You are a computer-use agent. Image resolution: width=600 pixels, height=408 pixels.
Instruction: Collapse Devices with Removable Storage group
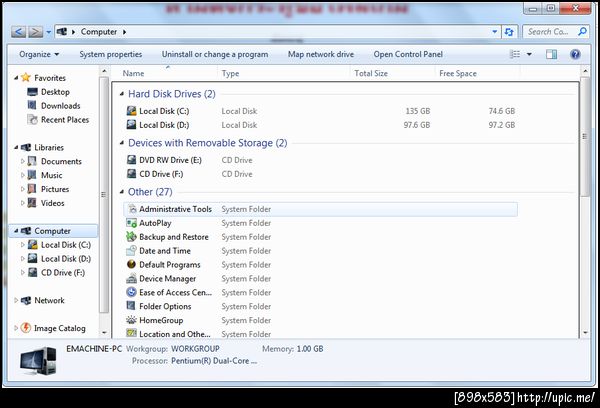pyautogui.click(x=122, y=143)
